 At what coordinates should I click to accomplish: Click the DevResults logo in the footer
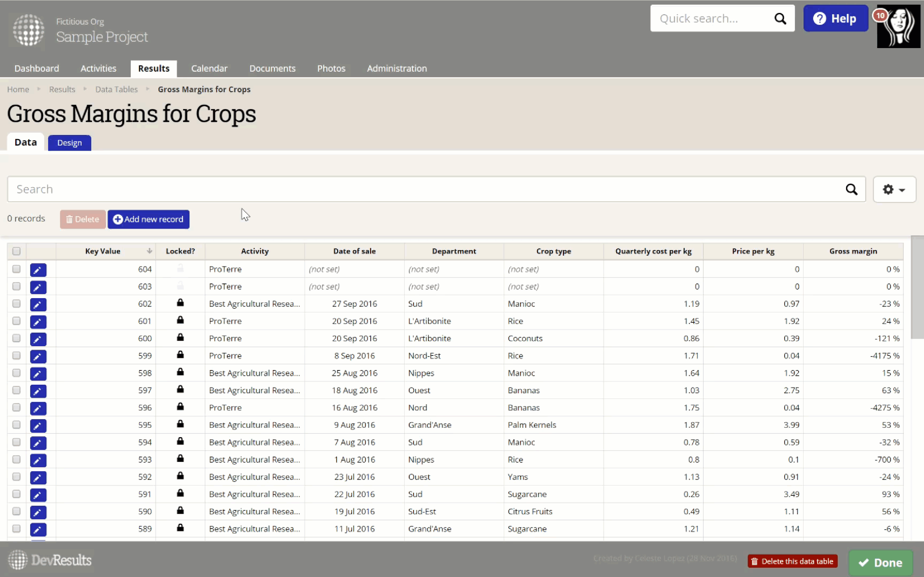[50, 560]
